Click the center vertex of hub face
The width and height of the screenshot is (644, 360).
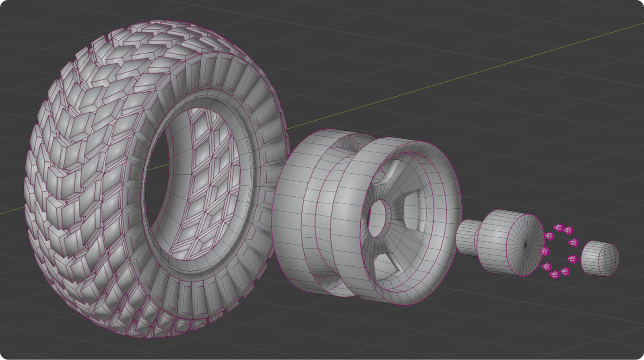tap(526, 244)
